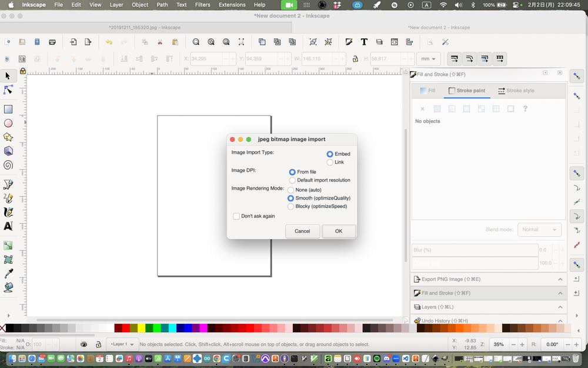Open the Extensions menu
This screenshot has height=368, width=588.
click(x=232, y=5)
